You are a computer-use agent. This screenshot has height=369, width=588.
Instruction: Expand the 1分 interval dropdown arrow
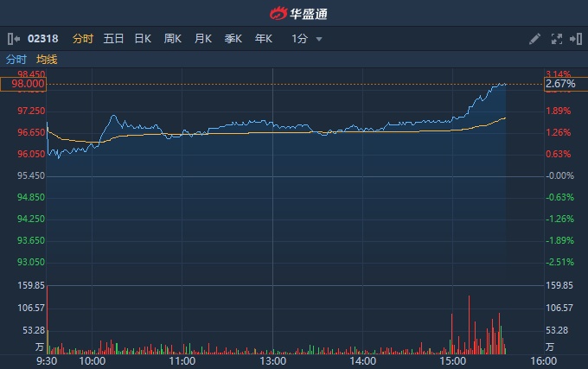coord(319,39)
